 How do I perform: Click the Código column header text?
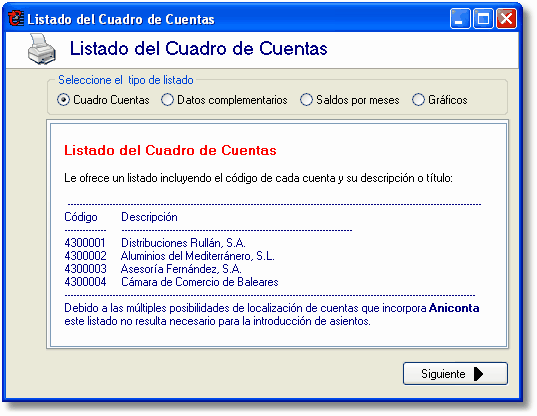click(x=81, y=217)
